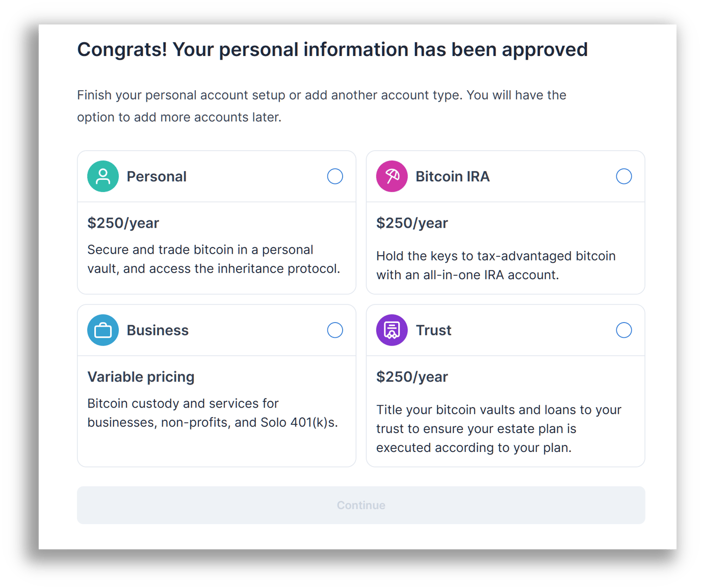Click the Personal vault description text
Viewport: 701px width, 588px height.
pyautogui.click(x=213, y=259)
